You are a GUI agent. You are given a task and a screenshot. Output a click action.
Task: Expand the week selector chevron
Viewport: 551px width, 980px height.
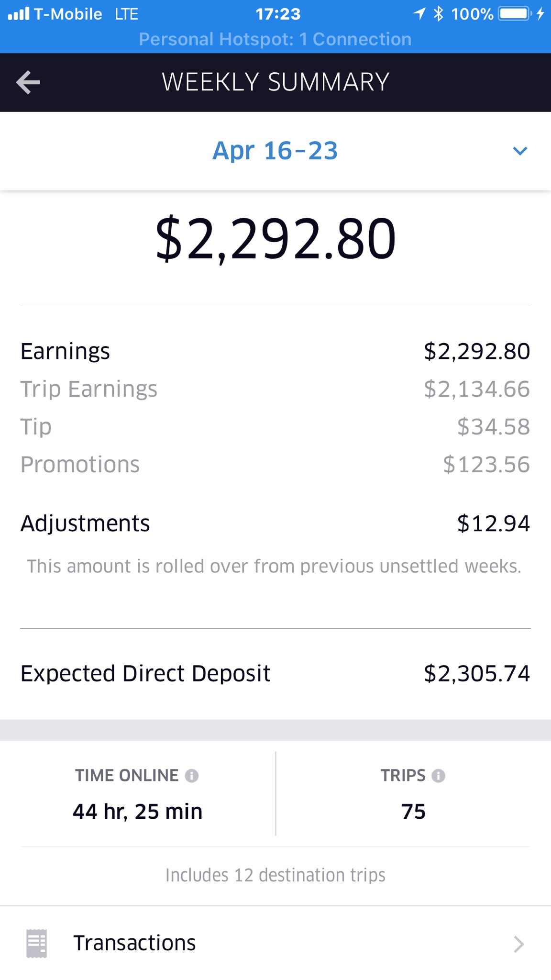519,151
